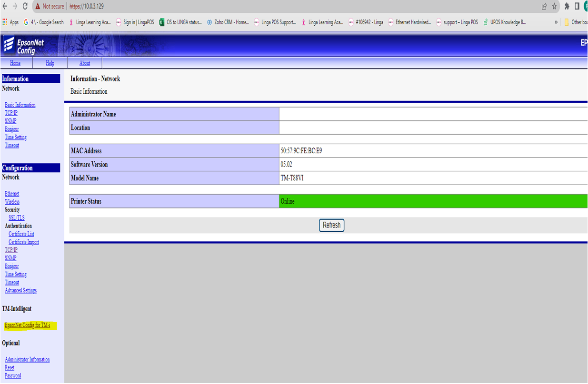Screen dimensions: 588x384
Task: Open Bonjour under the Configuration section
Action: pos(12,266)
